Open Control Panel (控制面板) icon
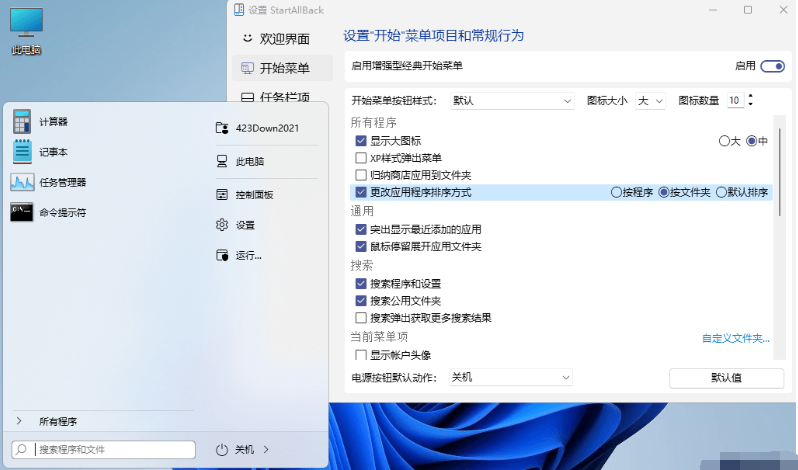The height and width of the screenshot is (470, 798). point(222,194)
